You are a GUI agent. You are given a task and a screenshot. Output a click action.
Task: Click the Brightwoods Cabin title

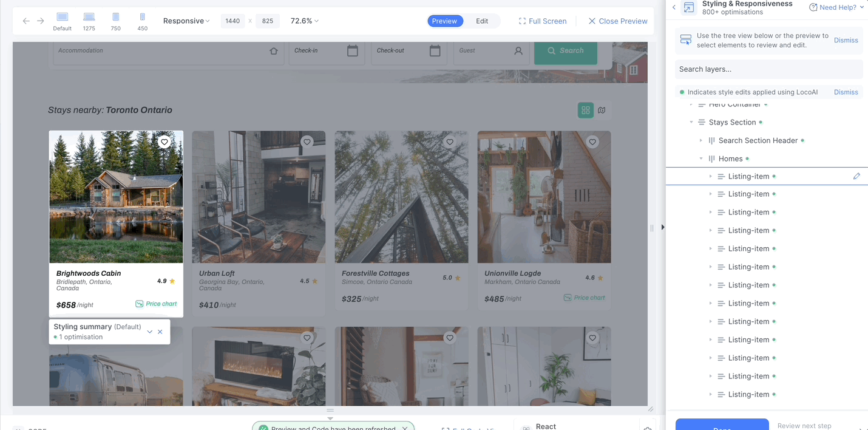click(89, 273)
